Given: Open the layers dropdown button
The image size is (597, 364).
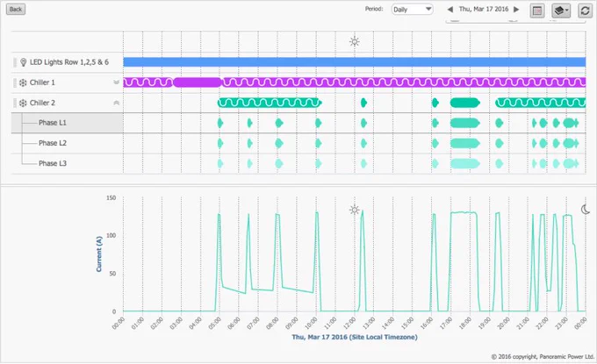Looking at the screenshot, I should click(x=561, y=11).
